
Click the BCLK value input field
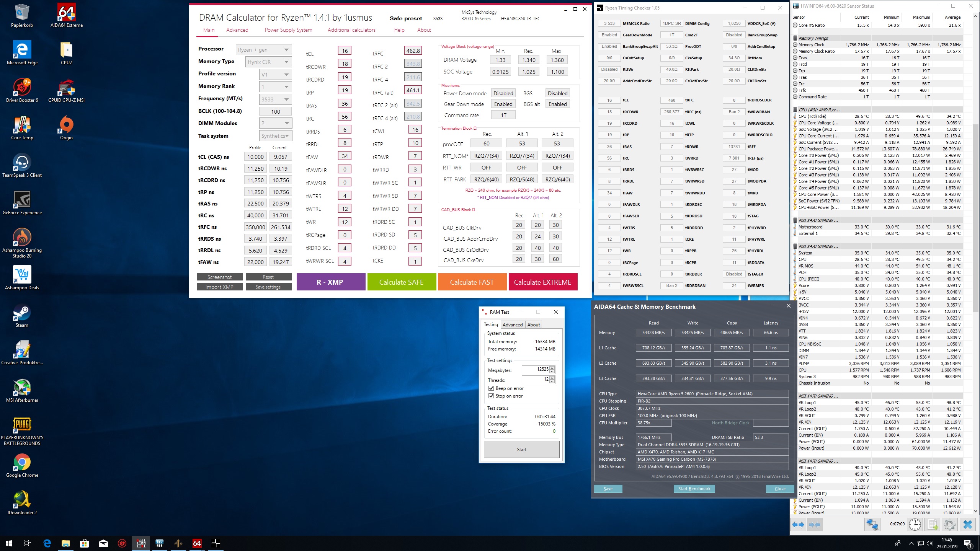click(276, 112)
